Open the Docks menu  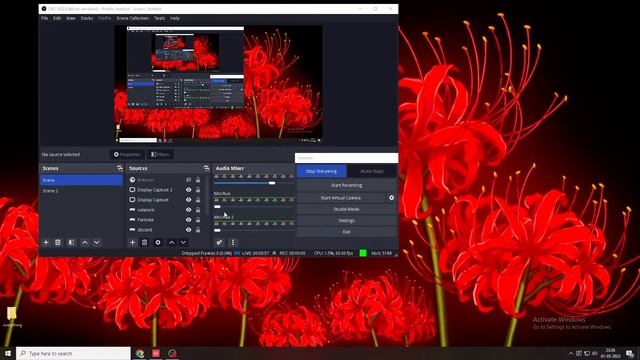pos(87,18)
